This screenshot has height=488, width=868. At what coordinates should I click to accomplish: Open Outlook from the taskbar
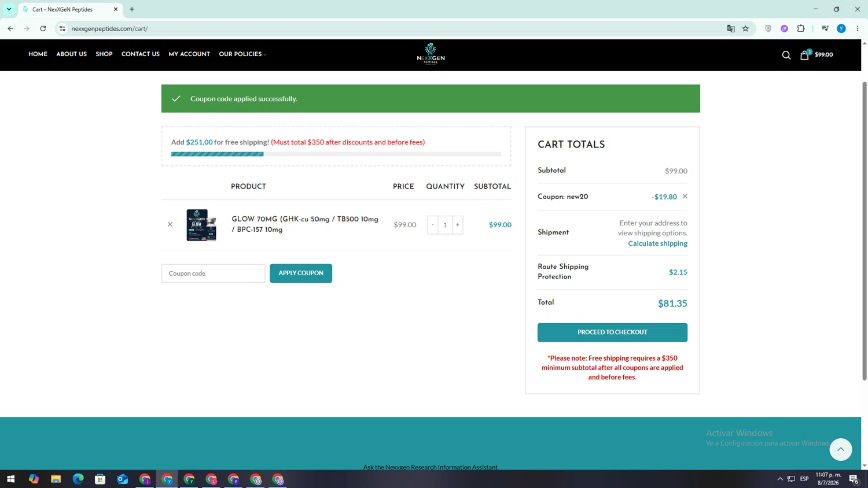[x=122, y=479]
